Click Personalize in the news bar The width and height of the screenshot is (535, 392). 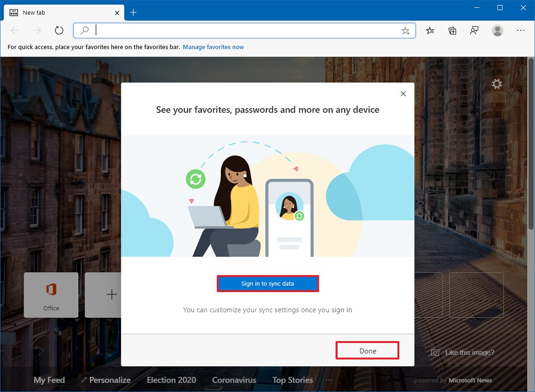pos(106,380)
